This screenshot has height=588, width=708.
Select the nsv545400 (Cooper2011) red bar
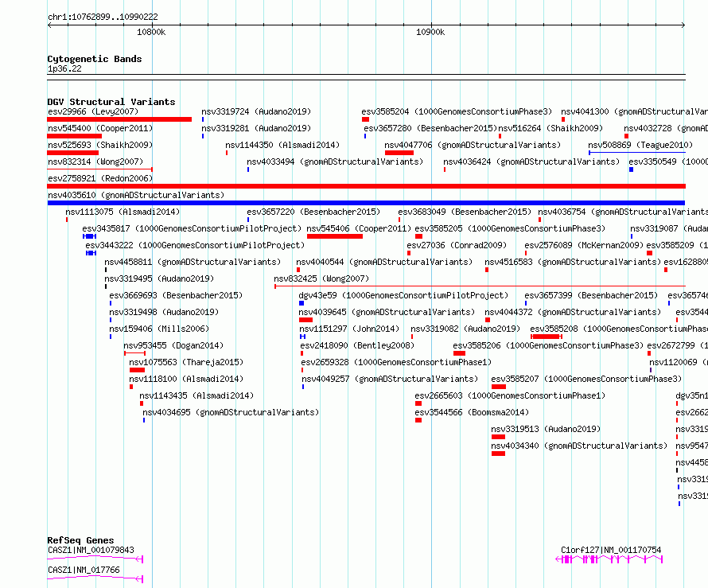[75, 136]
